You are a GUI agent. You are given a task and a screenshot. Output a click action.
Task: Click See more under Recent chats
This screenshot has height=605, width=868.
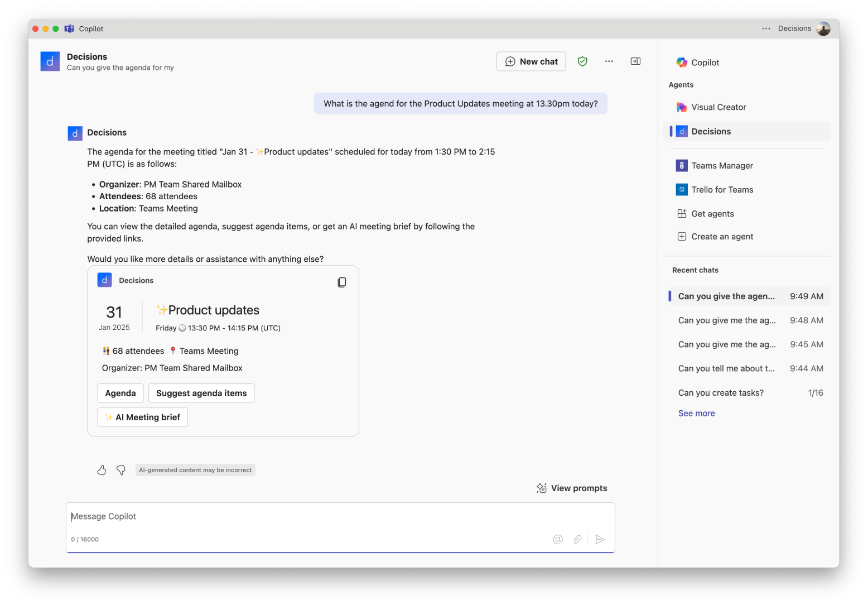tap(696, 414)
